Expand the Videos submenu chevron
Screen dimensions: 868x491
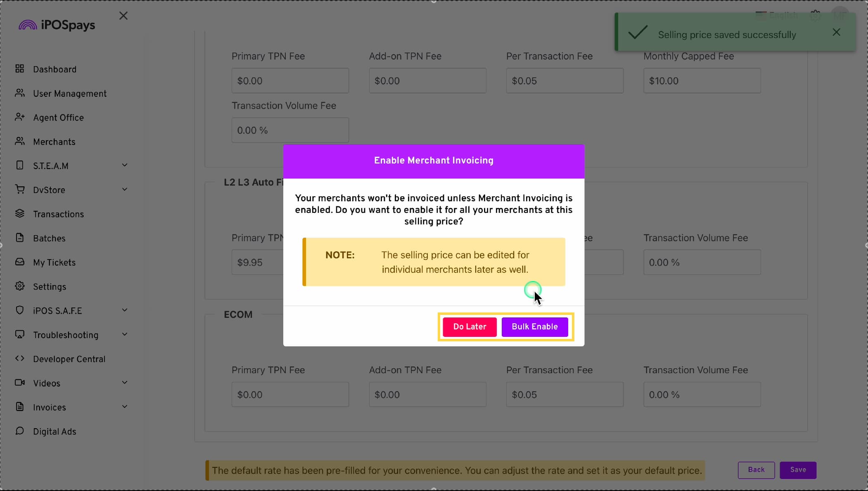pos(124,383)
